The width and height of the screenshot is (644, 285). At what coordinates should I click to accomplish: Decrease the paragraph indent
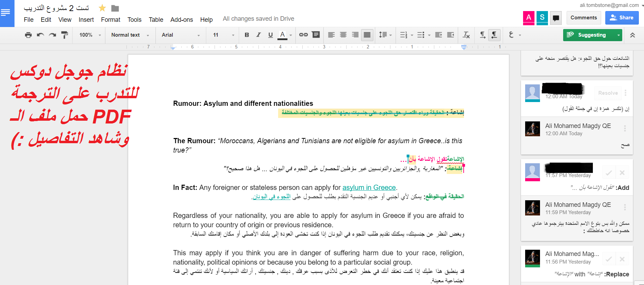pos(438,35)
